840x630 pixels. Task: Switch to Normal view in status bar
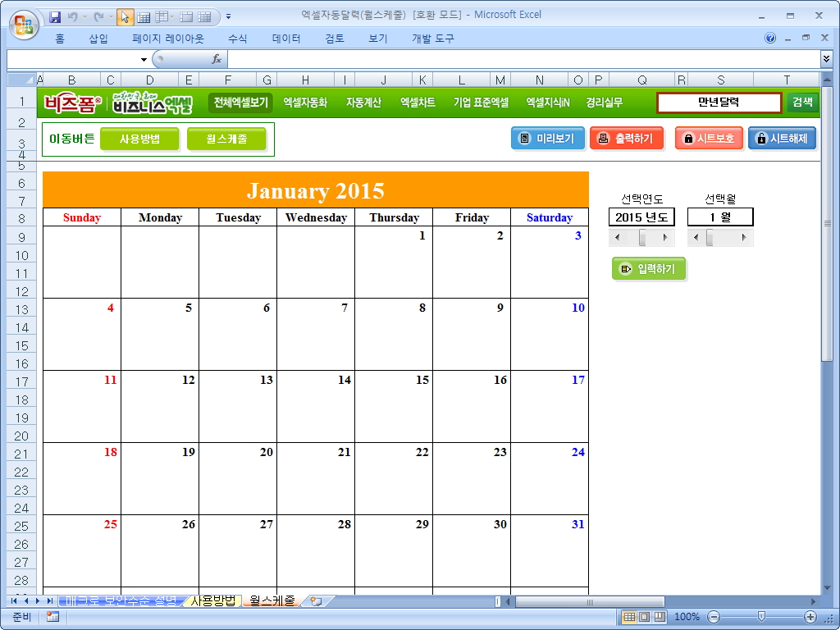629,617
